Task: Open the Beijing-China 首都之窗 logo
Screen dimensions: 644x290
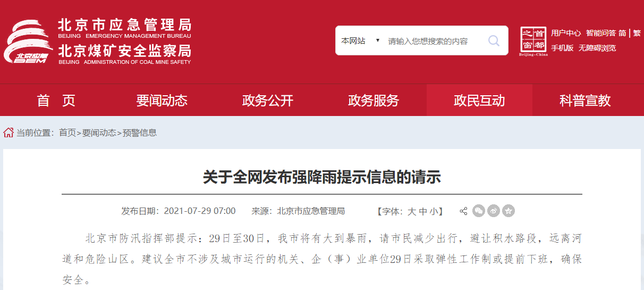Action: (533, 42)
